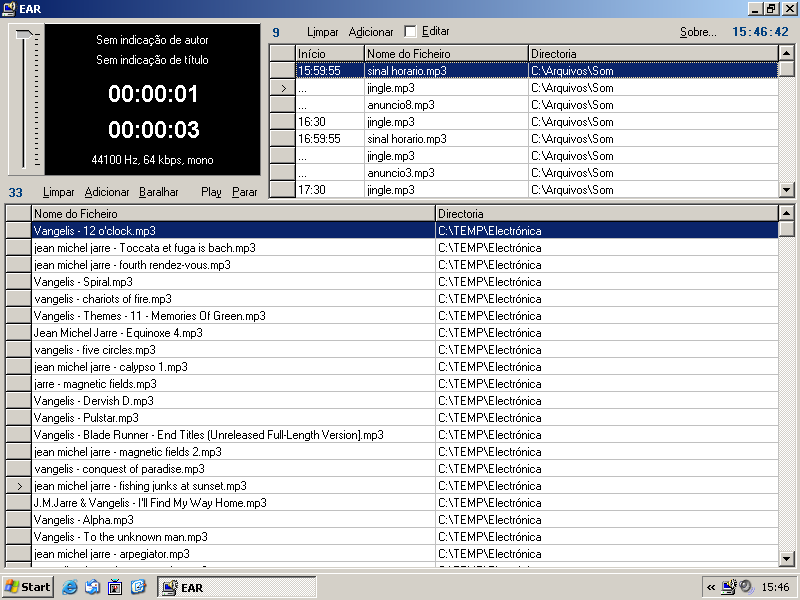Select jean michel jarre - magnetic fields 2.mp3
800x600 pixels.
click(x=405, y=452)
